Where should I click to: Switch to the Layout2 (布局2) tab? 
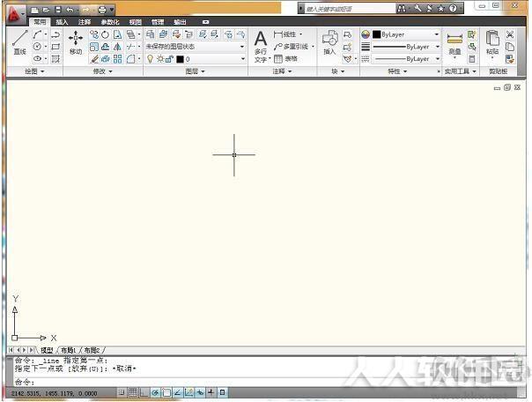coord(92,350)
